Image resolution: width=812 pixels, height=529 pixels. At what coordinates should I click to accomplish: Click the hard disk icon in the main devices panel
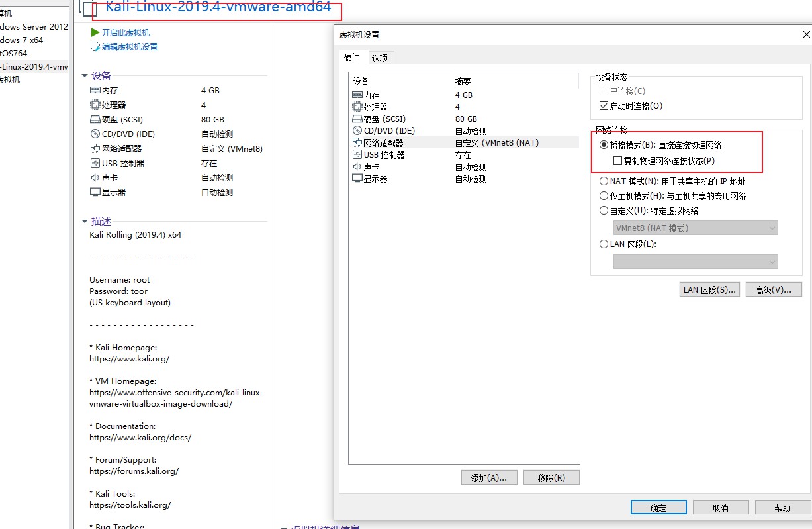pyautogui.click(x=95, y=120)
